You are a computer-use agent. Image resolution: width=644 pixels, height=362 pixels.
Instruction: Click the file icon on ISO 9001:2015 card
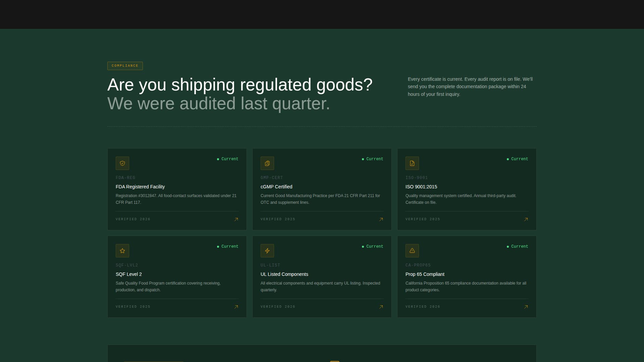[x=412, y=163]
